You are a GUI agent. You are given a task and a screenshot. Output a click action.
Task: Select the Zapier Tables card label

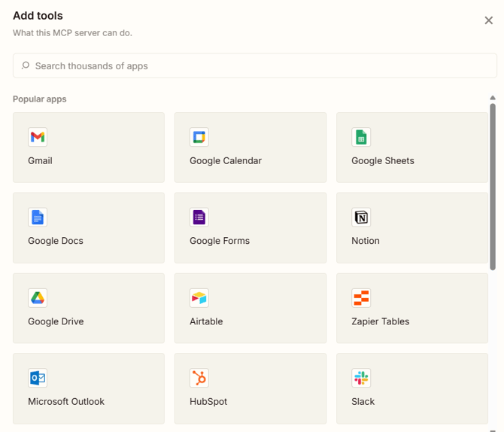380,321
